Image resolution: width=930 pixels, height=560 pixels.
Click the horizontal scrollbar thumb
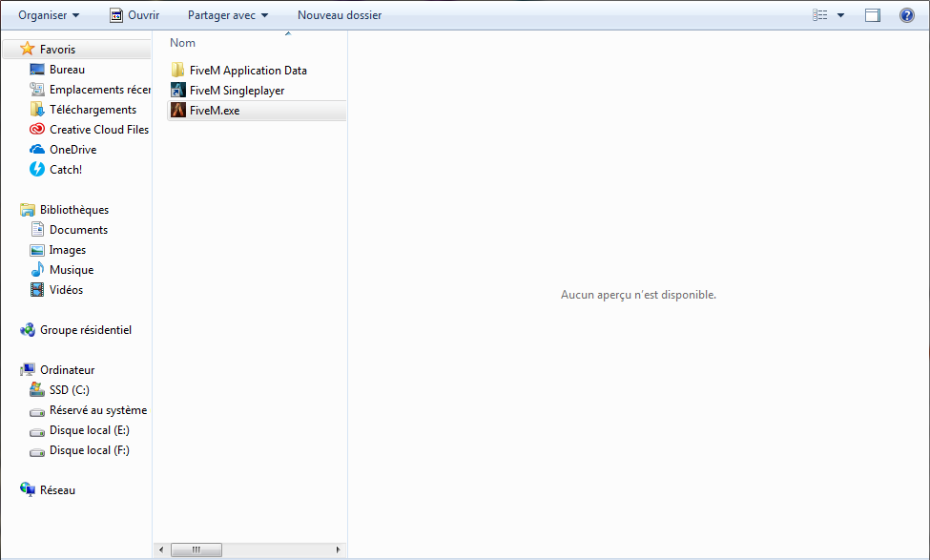pyautogui.click(x=196, y=550)
